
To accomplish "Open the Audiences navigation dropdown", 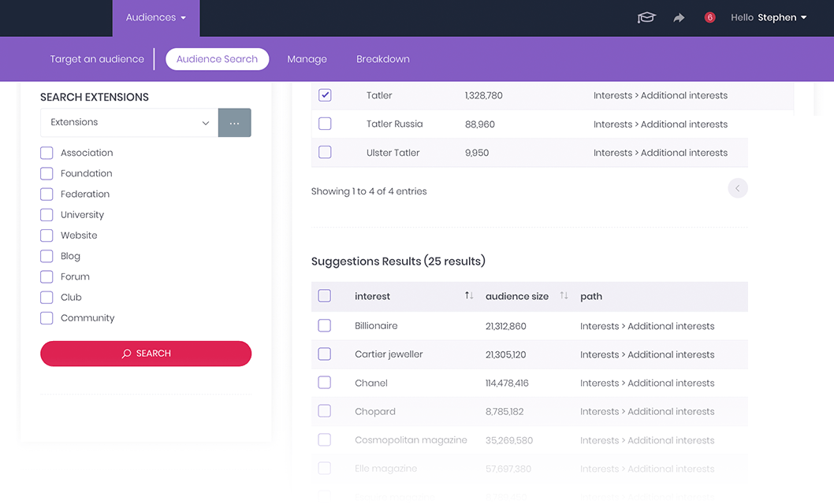I will coord(156,18).
